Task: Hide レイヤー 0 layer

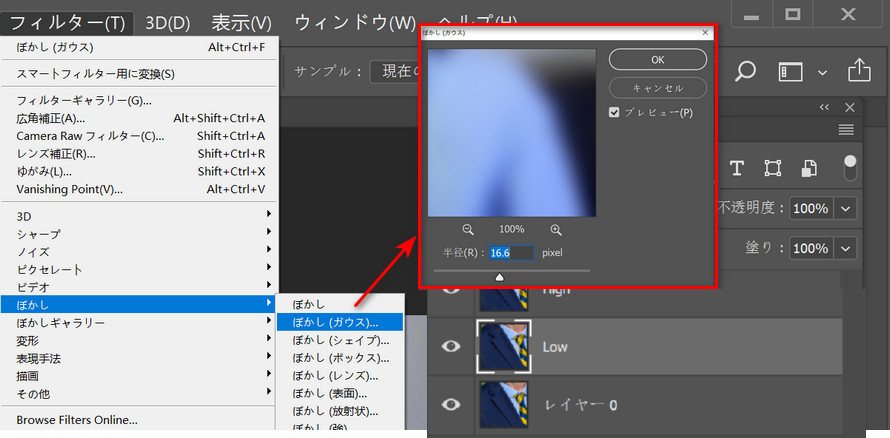Action: 451,404
